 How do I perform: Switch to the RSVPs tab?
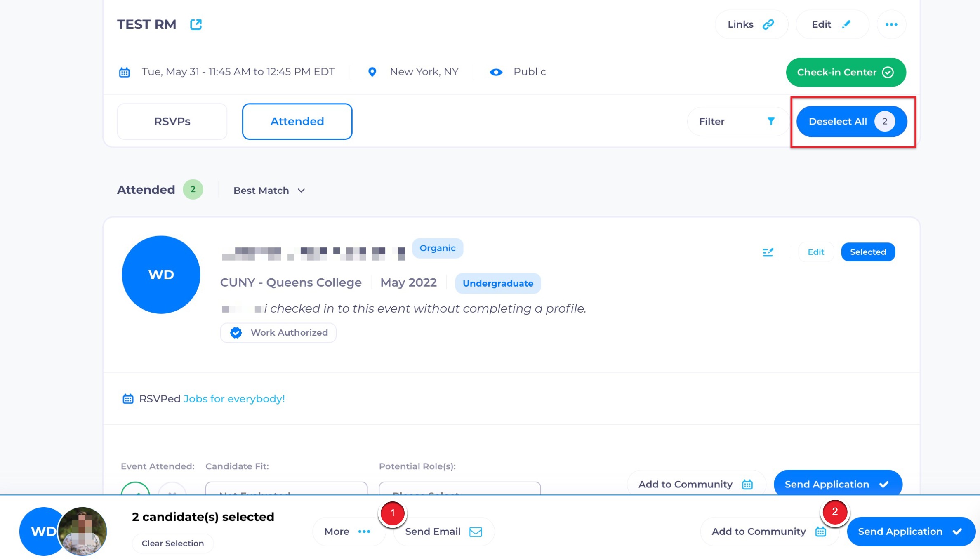click(172, 121)
